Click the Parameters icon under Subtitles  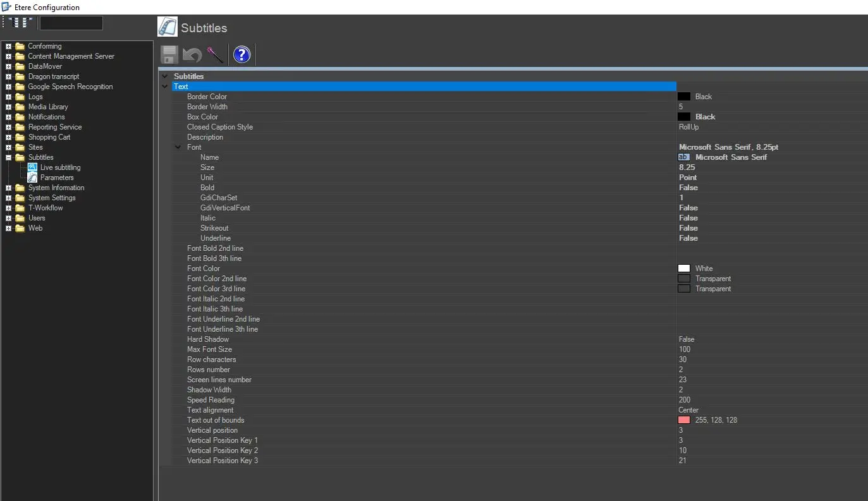32,178
